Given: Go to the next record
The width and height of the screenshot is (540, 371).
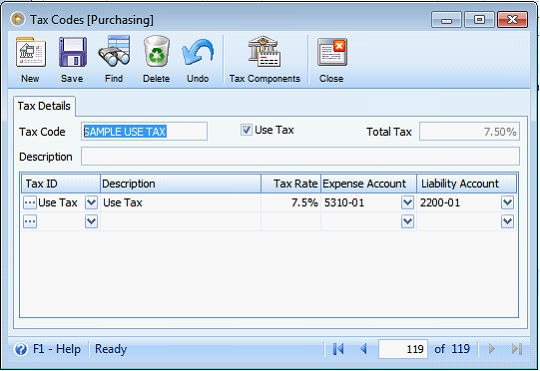Looking at the screenshot, I should pyautogui.click(x=492, y=349).
